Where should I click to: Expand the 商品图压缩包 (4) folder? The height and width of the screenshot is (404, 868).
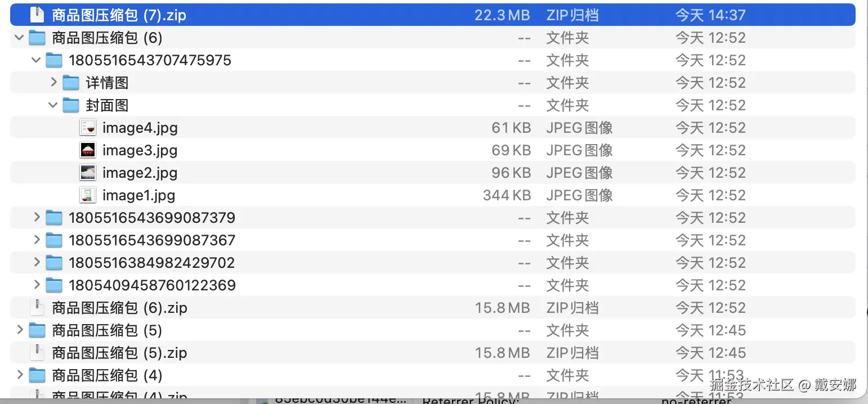click(20, 375)
